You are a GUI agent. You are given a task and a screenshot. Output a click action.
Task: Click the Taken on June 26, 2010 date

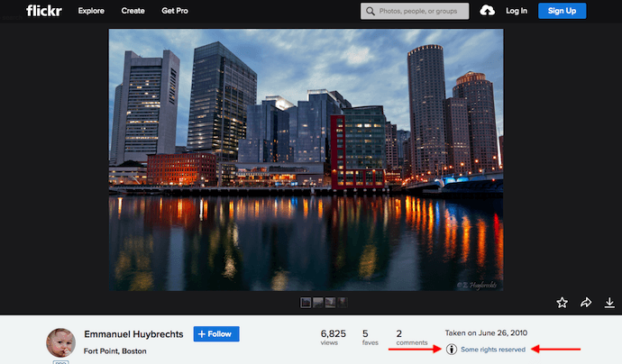pyautogui.click(x=486, y=332)
